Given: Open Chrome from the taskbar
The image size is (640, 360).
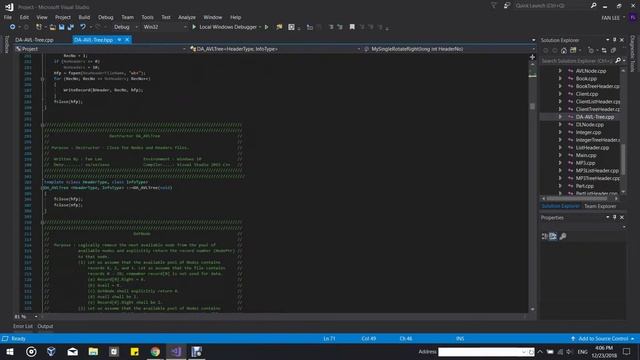Looking at the screenshot, I should (x=155, y=351).
